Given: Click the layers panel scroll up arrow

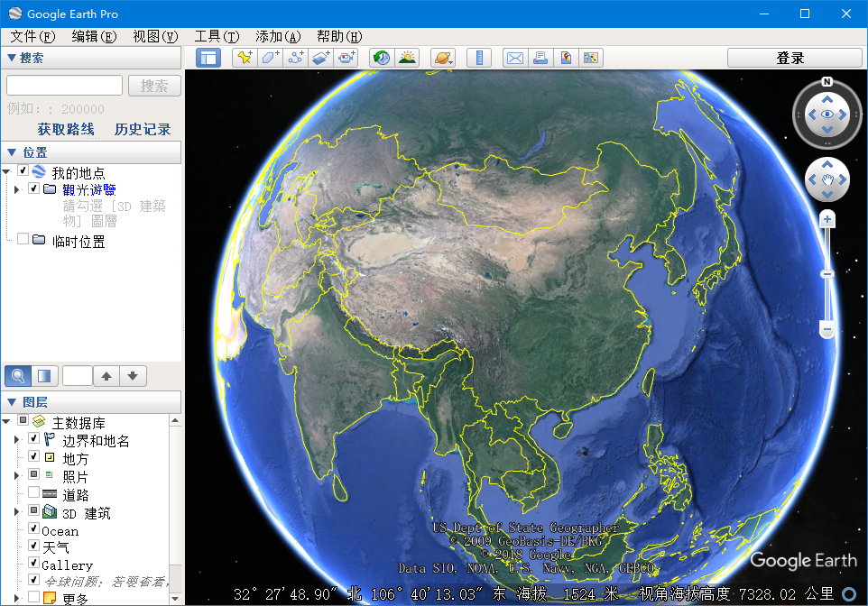Looking at the screenshot, I should point(175,420).
